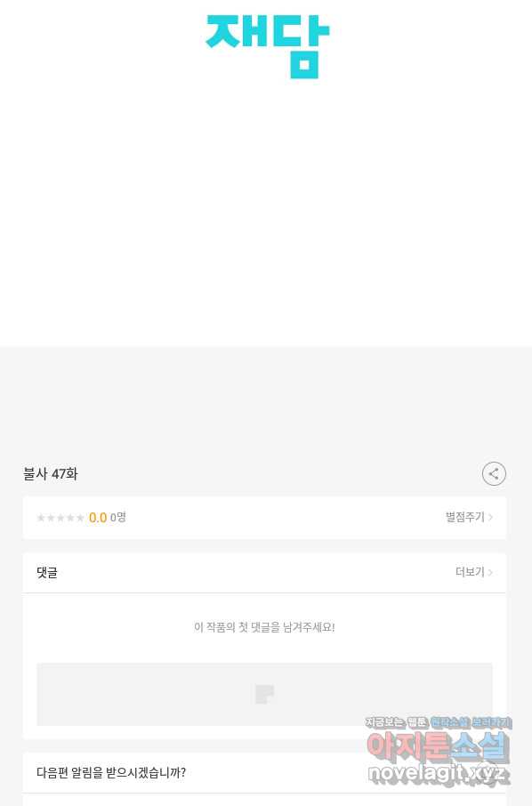Click the 불사 47화 episode title
Screen dimensions: 532x806
51,473
